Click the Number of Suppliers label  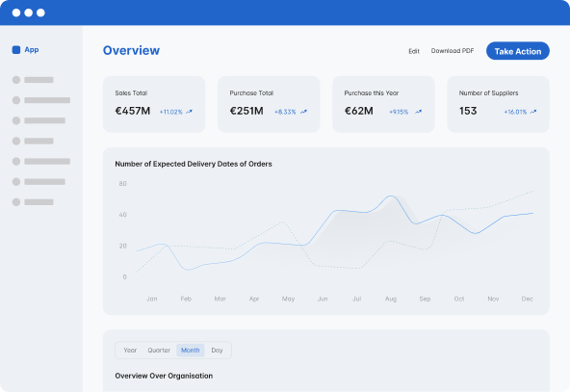click(x=488, y=93)
